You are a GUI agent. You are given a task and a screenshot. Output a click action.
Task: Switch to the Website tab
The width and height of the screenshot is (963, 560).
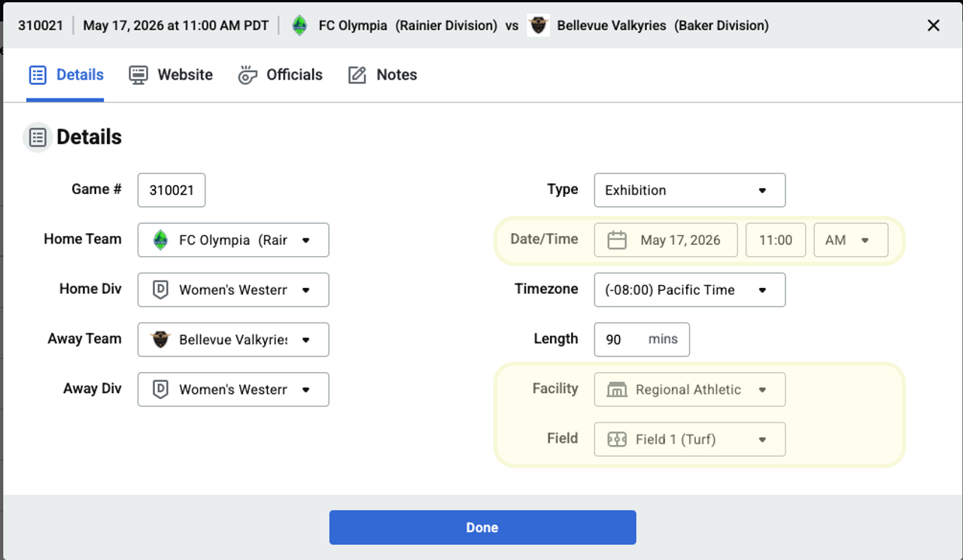click(171, 75)
